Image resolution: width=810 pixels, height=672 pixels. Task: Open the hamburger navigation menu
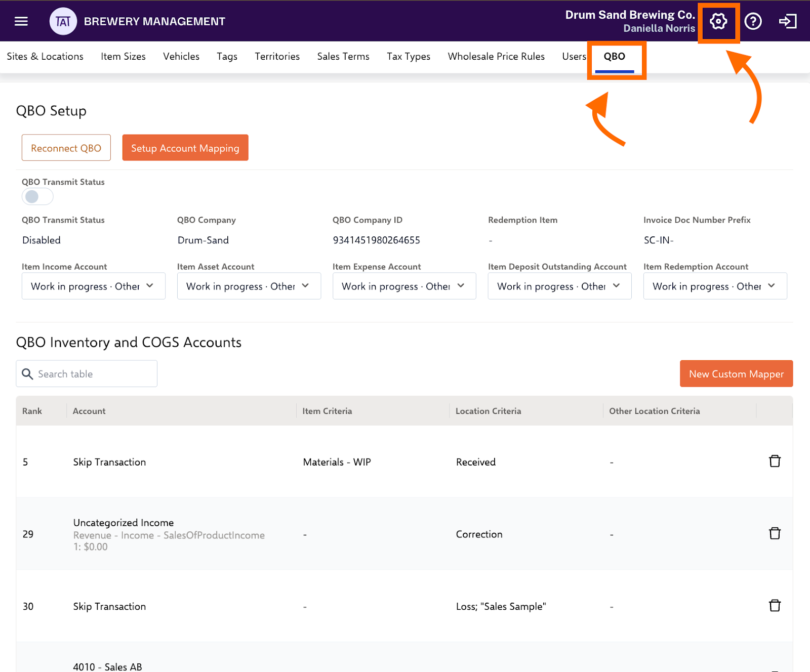coord(21,21)
